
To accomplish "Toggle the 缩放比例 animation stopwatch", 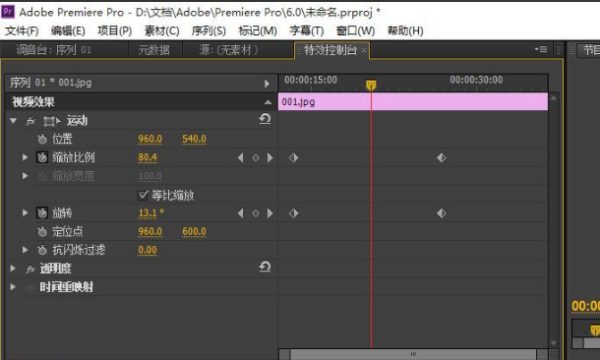I will (x=42, y=157).
